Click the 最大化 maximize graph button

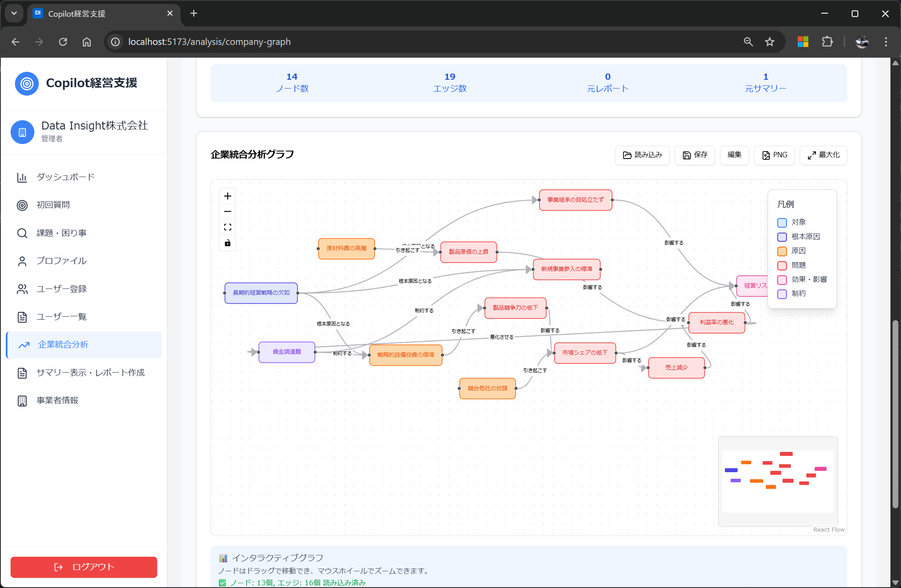pos(823,155)
